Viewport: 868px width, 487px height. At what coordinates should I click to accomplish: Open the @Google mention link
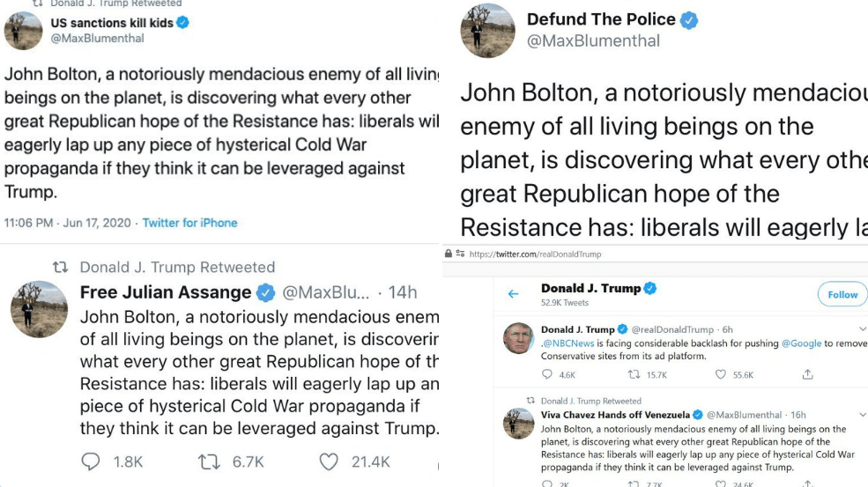(x=801, y=343)
